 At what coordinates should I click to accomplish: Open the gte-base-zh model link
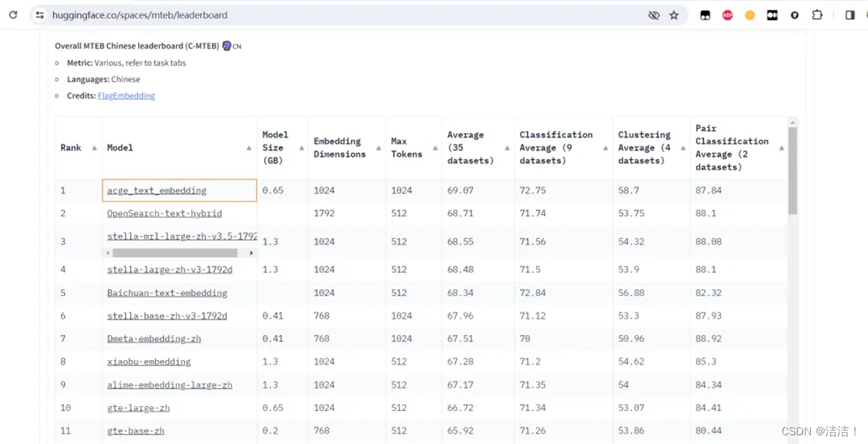136,431
